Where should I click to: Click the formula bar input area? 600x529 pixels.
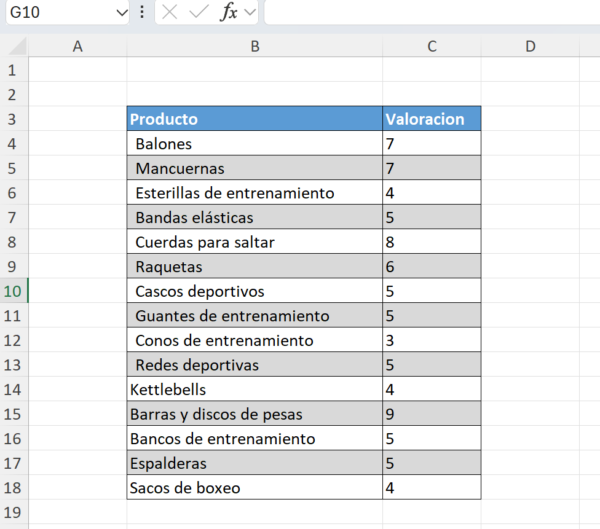point(432,12)
